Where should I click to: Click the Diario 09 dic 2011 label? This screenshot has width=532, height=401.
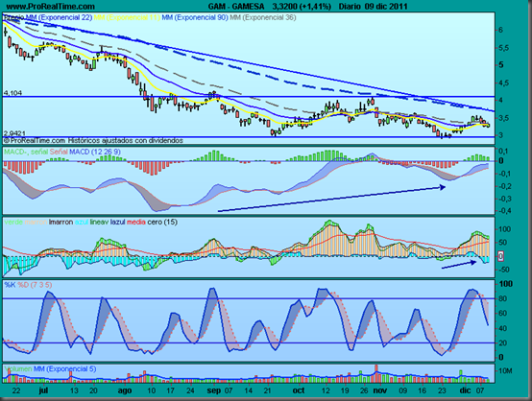click(374, 7)
